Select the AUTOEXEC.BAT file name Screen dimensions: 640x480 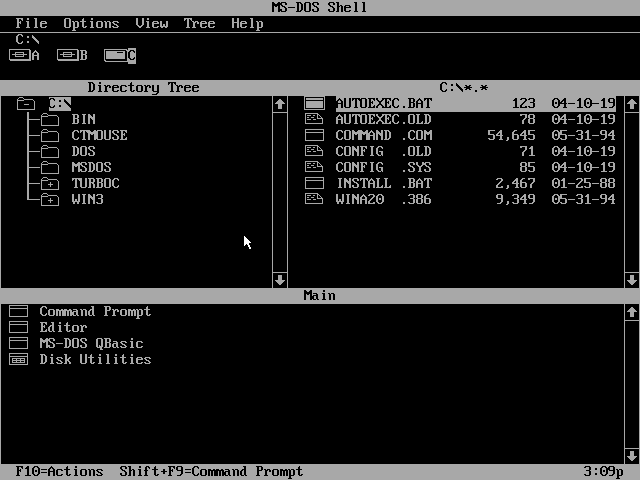(x=384, y=104)
